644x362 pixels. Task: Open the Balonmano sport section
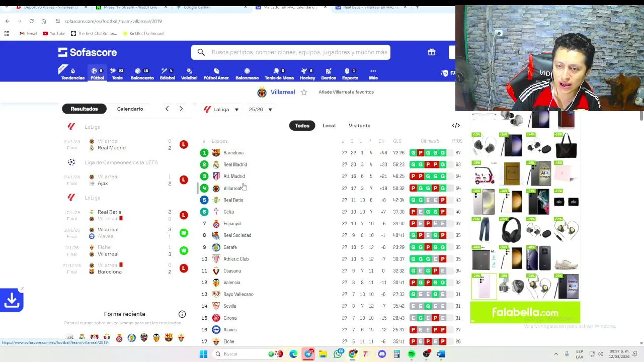247,74
